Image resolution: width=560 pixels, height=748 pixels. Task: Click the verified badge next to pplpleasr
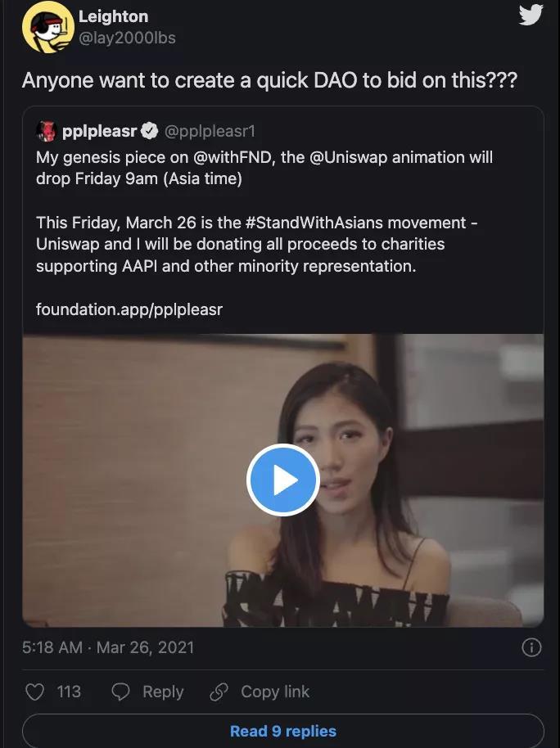click(x=151, y=131)
